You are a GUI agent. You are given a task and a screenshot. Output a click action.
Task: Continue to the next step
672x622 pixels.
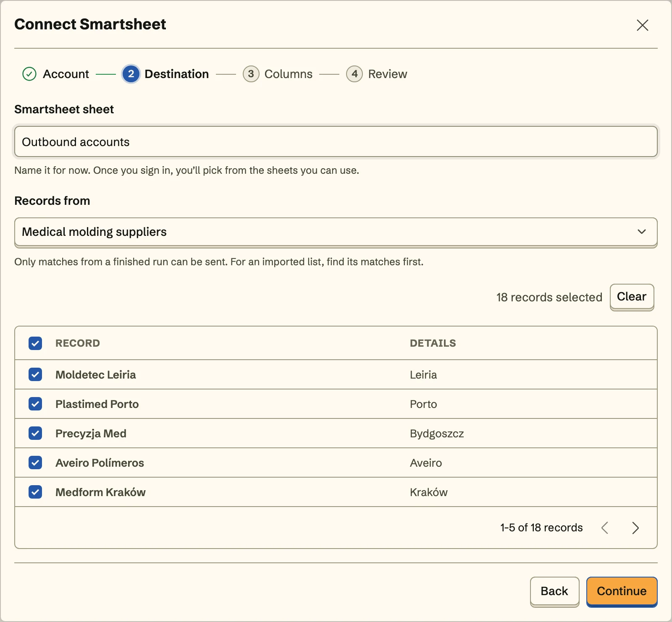(622, 591)
